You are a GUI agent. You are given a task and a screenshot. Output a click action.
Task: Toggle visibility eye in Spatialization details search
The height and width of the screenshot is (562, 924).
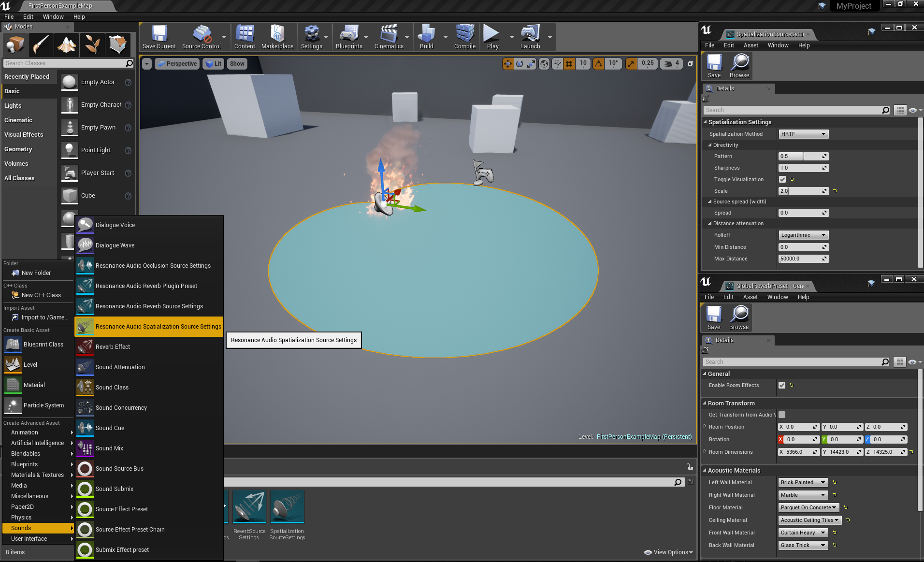[915, 110]
